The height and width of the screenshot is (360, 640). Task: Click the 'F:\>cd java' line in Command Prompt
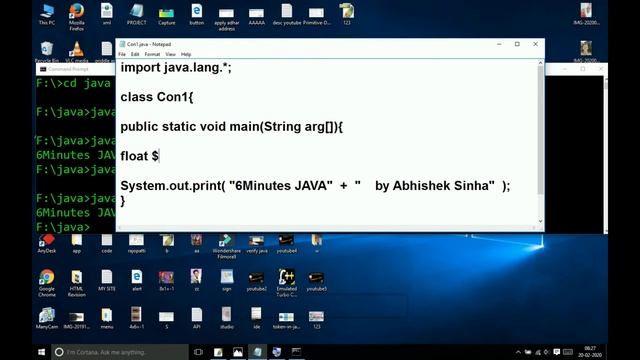coord(73,83)
